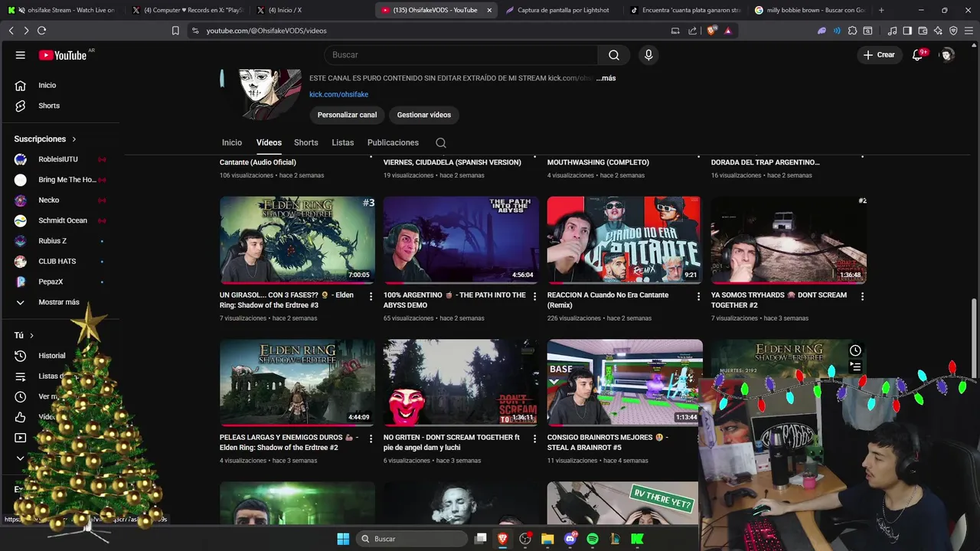The image size is (980, 551).
Task: Open RobleisIUTU subscription
Action: [60, 159]
